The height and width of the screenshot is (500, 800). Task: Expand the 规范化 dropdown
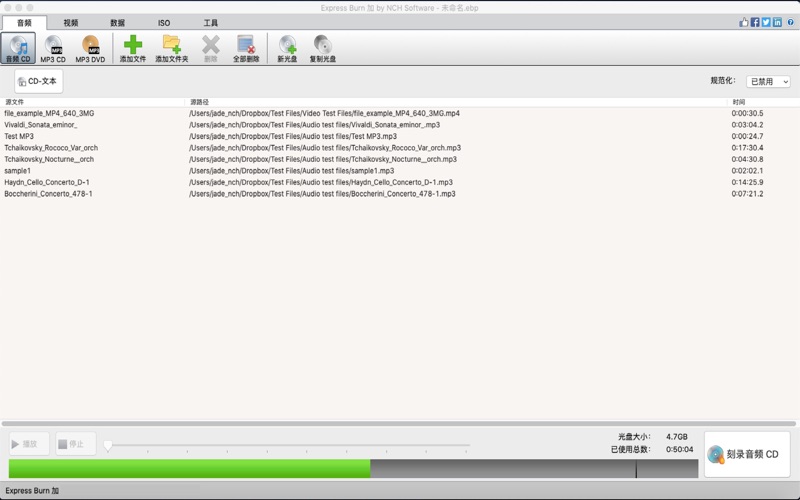click(x=768, y=82)
